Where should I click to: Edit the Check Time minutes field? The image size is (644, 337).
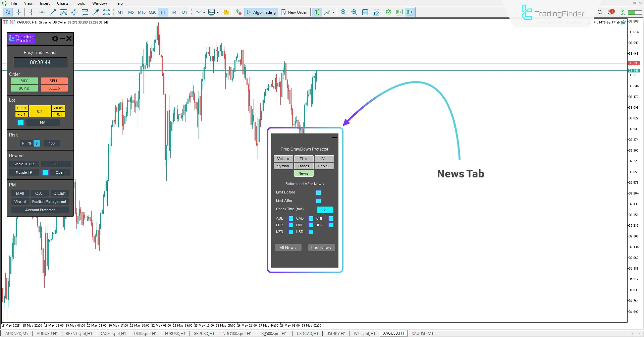(324, 210)
